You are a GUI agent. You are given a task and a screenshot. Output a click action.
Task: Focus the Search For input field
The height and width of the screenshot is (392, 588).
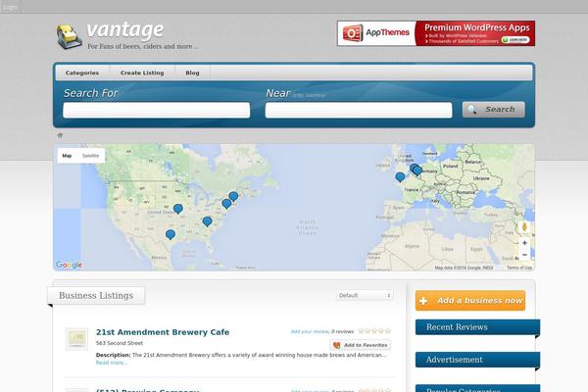pyautogui.click(x=157, y=110)
